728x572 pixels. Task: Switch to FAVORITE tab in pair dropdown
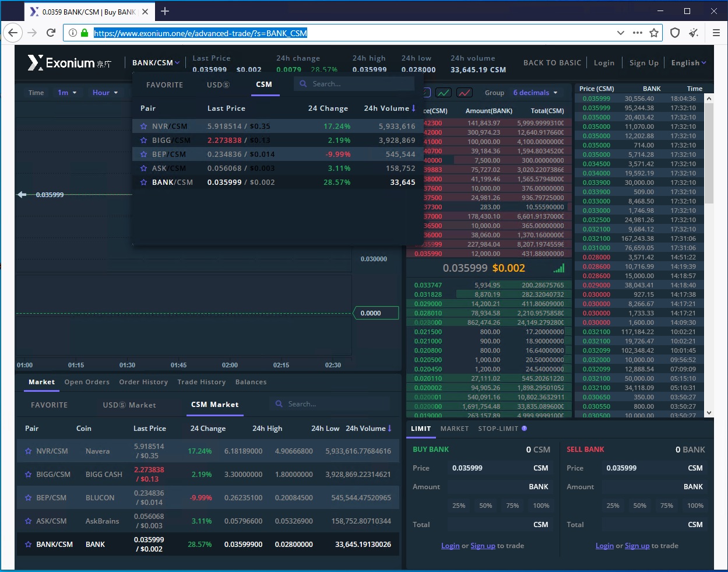pyautogui.click(x=164, y=85)
